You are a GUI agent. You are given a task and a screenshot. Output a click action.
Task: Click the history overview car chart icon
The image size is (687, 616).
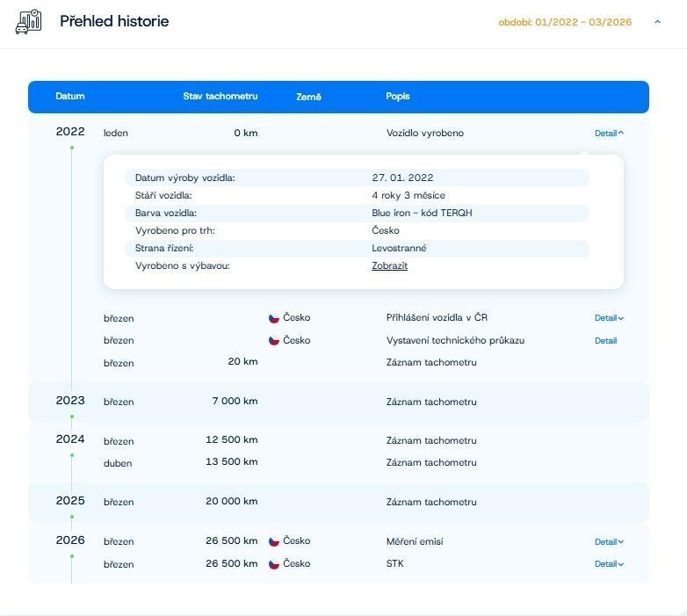pos(28,21)
